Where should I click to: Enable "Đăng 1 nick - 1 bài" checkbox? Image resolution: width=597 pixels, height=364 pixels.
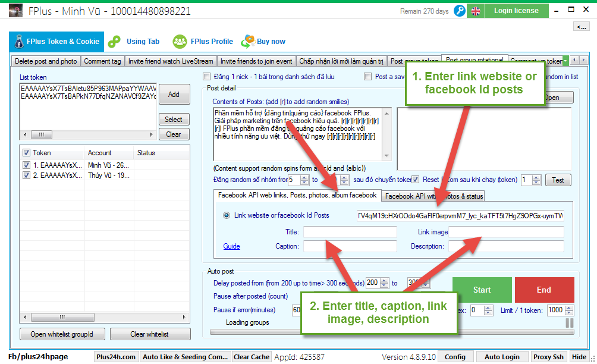[x=207, y=77]
